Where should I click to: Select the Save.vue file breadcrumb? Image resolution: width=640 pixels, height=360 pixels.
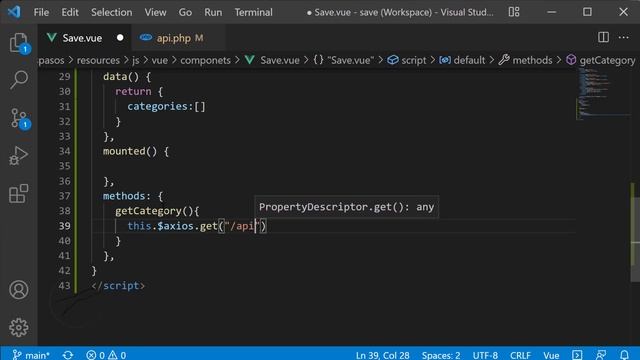272,60
